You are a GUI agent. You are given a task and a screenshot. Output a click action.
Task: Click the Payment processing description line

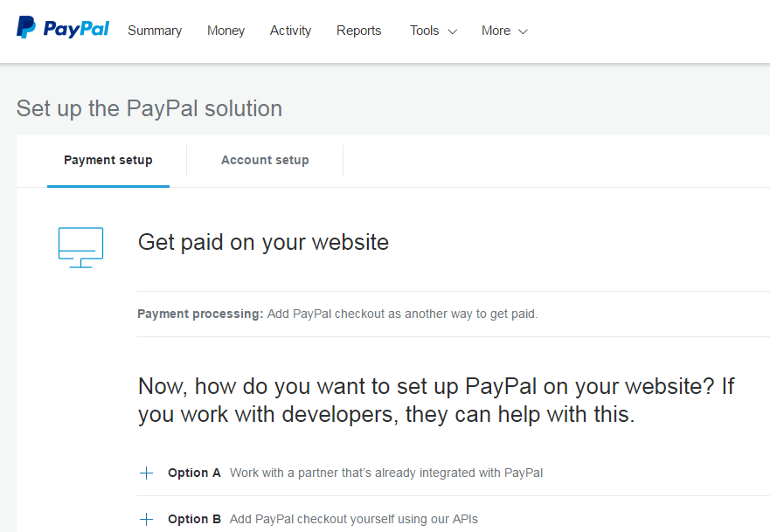(x=337, y=314)
